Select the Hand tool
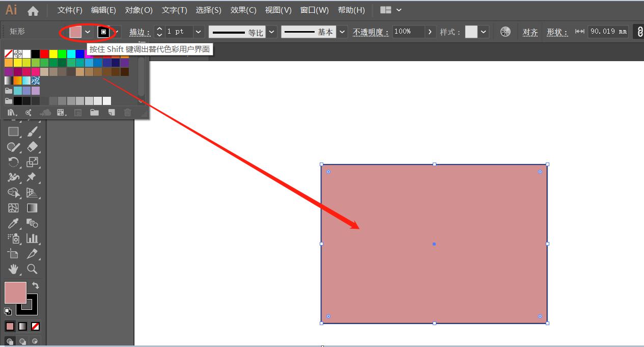Image resolution: width=644 pixels, height=347 pixels. [x=13, y=269]
